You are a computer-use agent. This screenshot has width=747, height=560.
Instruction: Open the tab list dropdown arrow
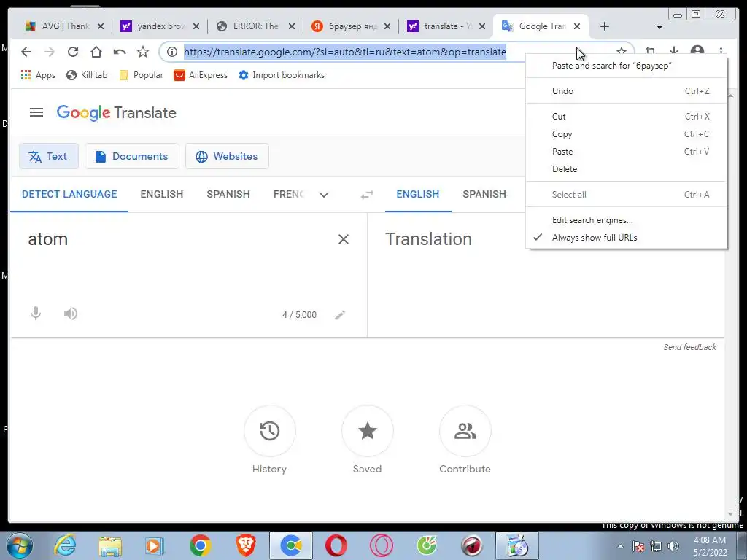click(659, 27)
